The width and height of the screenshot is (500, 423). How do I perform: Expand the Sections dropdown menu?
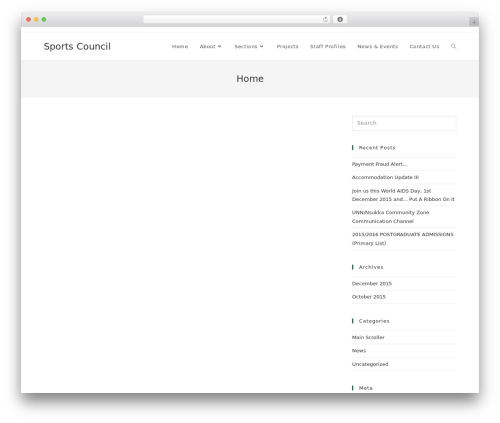point(249,46)
